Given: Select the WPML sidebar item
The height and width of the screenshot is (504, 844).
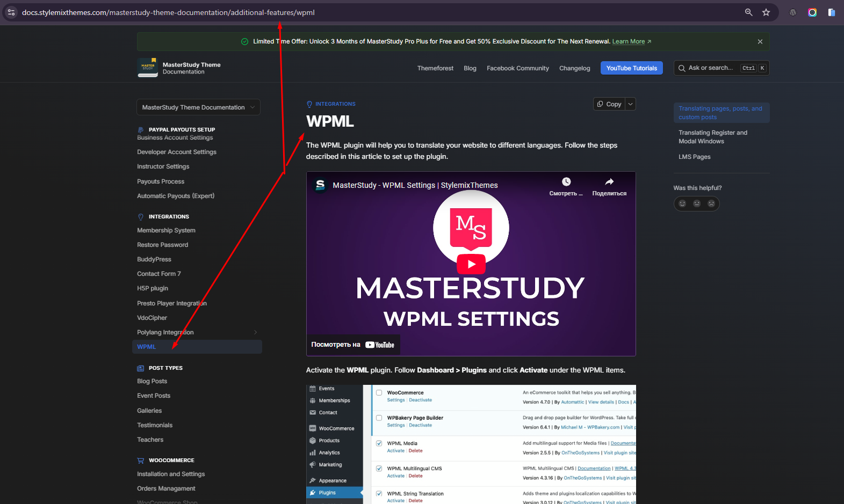Looking at the screenshot, I should [x=197, y=347].
